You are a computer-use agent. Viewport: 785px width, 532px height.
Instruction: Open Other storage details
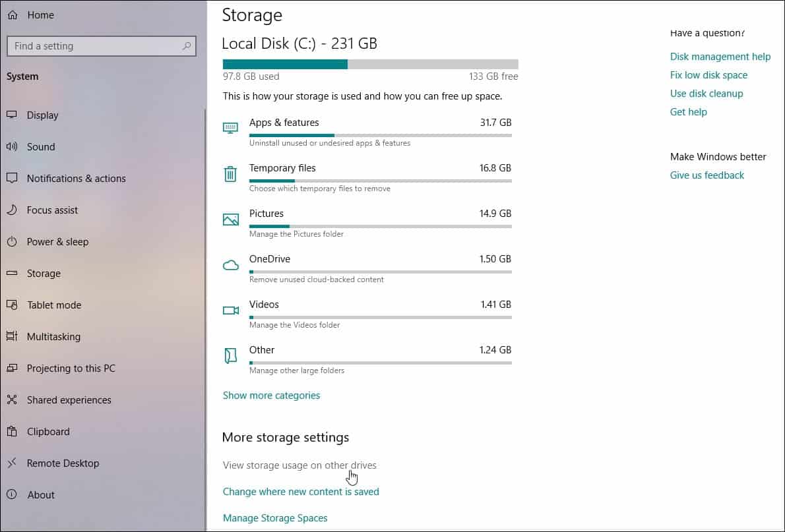click(367, 360)
